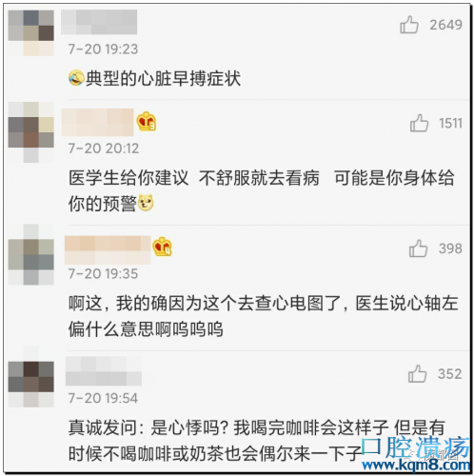Click laughing-crying emoji before 典型的心脏早搏症状
474x476 pixels.
76,78
